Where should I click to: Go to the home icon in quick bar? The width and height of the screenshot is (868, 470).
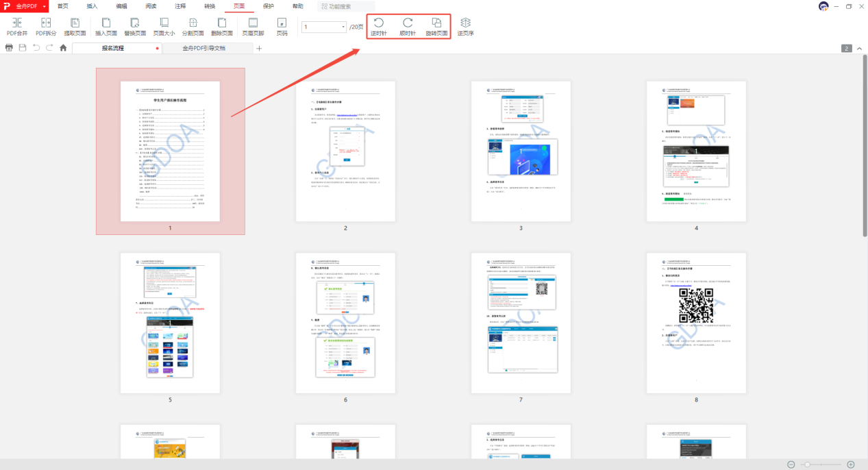coord(63,47)
